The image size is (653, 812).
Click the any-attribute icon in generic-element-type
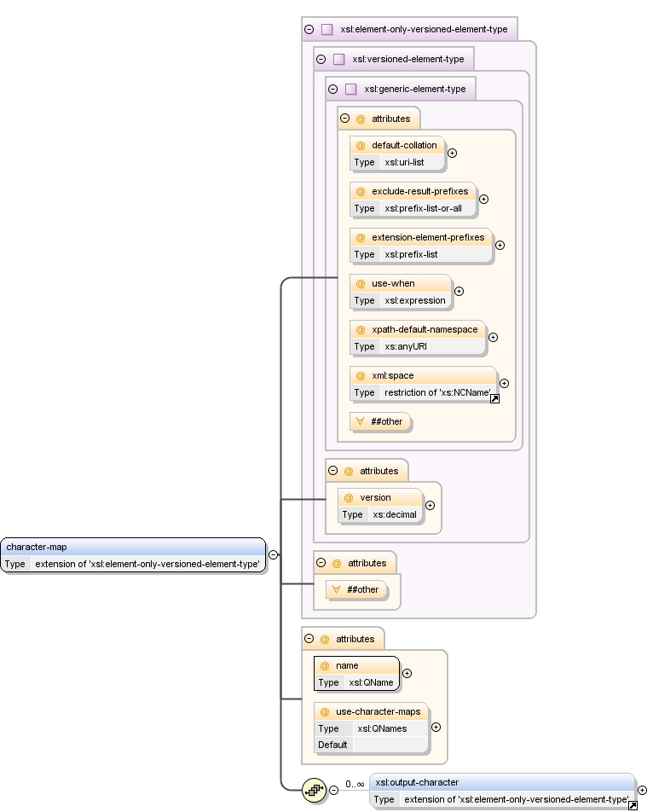pyautogui.click(x=361, y=421)
